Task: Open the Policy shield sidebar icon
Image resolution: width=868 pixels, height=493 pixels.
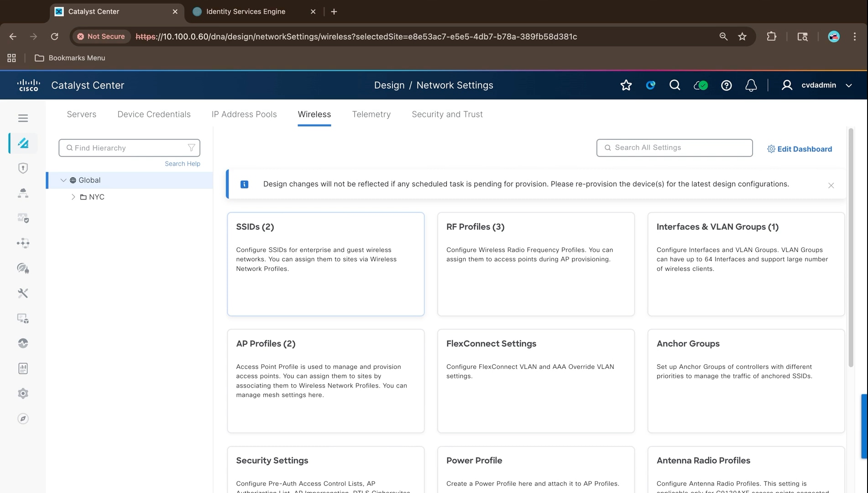Action: pos(23,168)
